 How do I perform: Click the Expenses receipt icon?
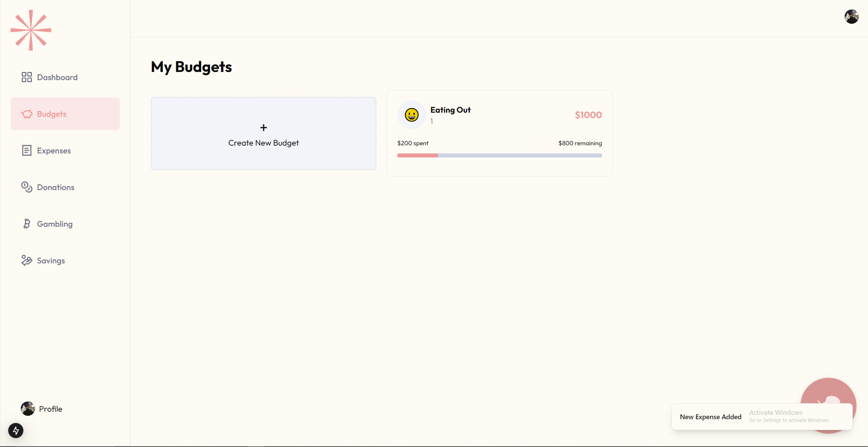pyautogui.click(x=26, y=150)
